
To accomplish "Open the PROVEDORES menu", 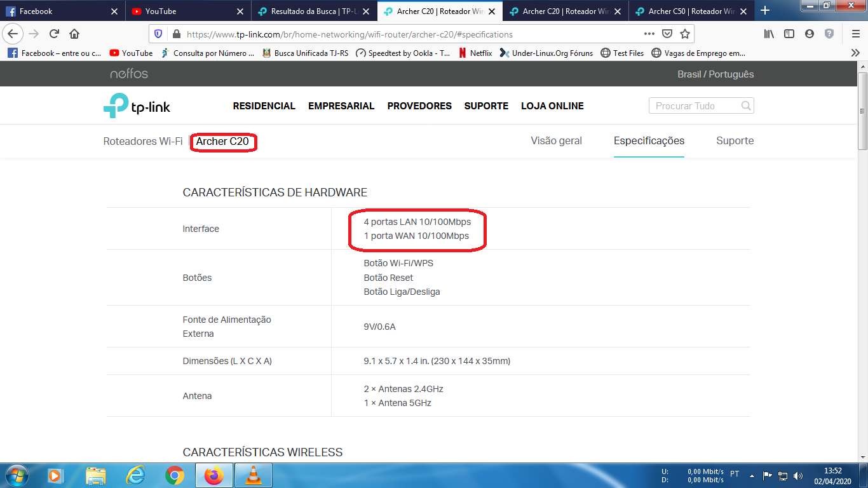I will point(419,106).
